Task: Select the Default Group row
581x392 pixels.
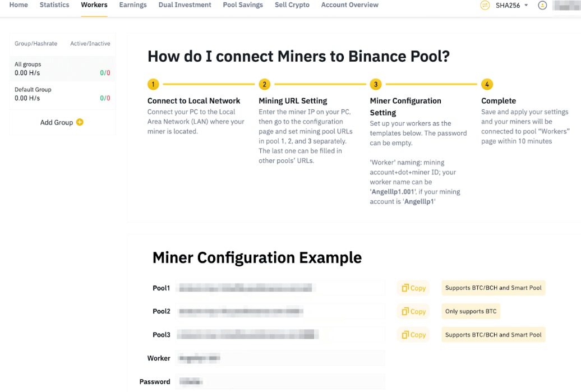Action: pyautogui.click(x=62, y=94)
